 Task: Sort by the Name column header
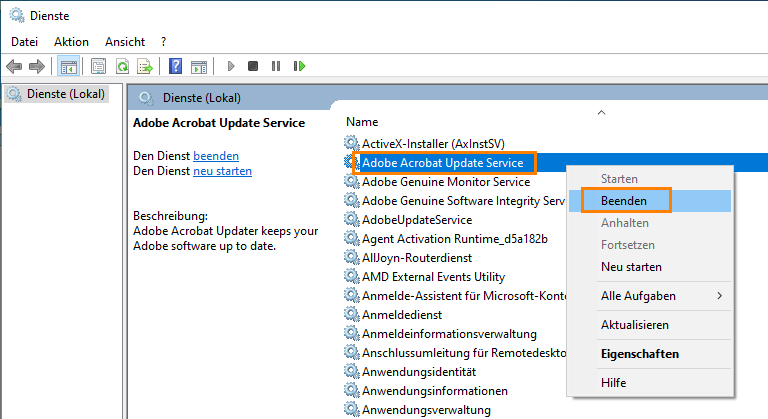[x=362, y=122]
